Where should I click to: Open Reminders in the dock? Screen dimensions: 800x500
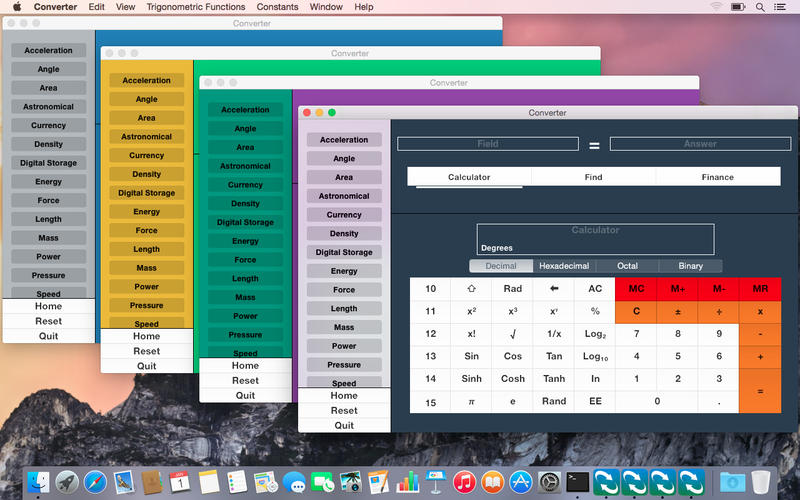[237, 482]
